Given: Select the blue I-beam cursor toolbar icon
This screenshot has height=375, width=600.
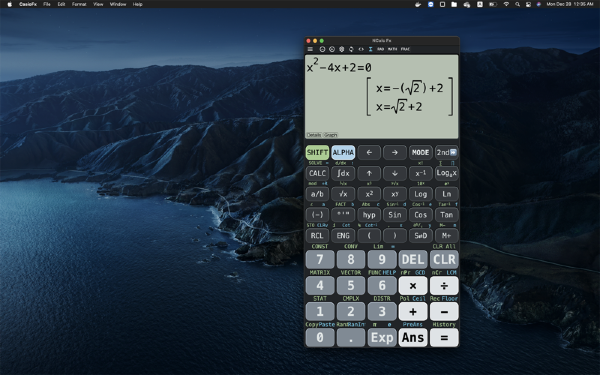Looking at the screenshot, I should 370,49.
